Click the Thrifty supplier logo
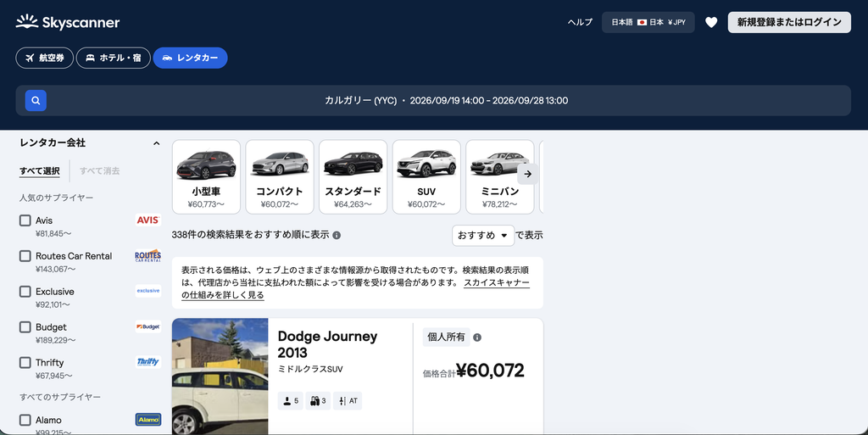 [x=147, y=362]
